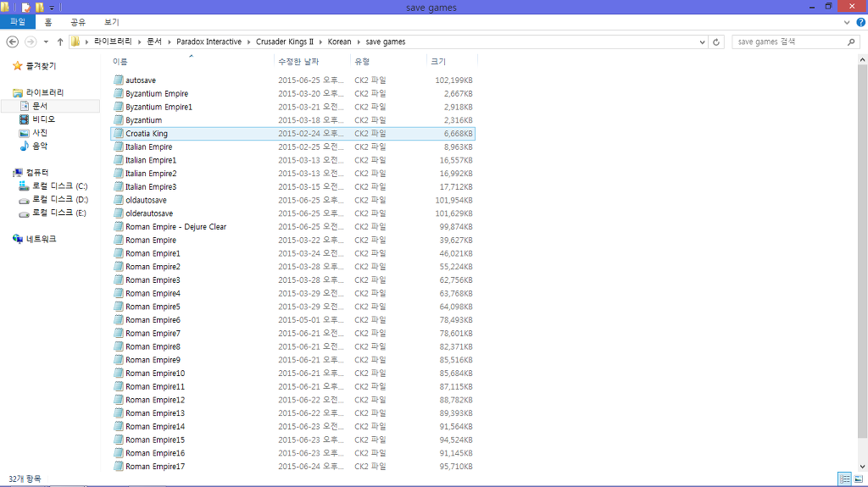This screenshot has width=868, height=487.
Task: Click the back navigation arrow
Action: coord(13,42)
